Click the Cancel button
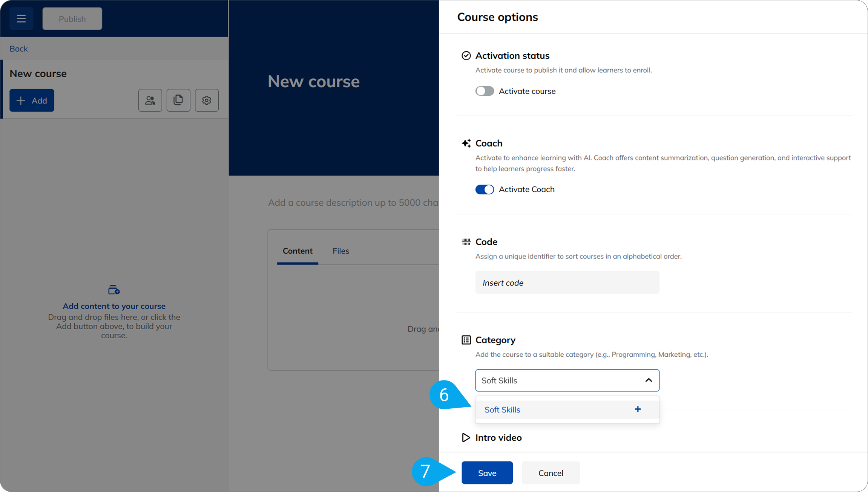 point(551,473)
